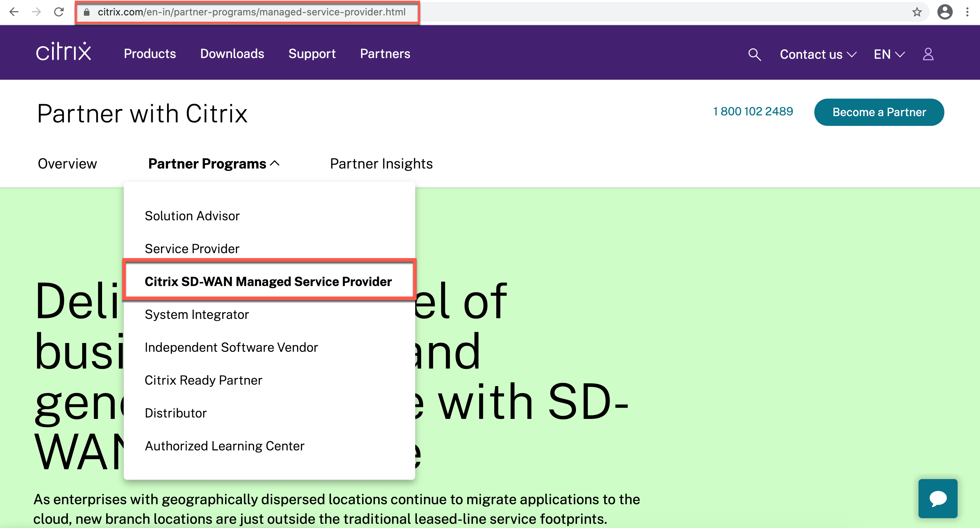Switch to the Overview tab
Screen dimensions: 980x528
[x=67, y=164]
